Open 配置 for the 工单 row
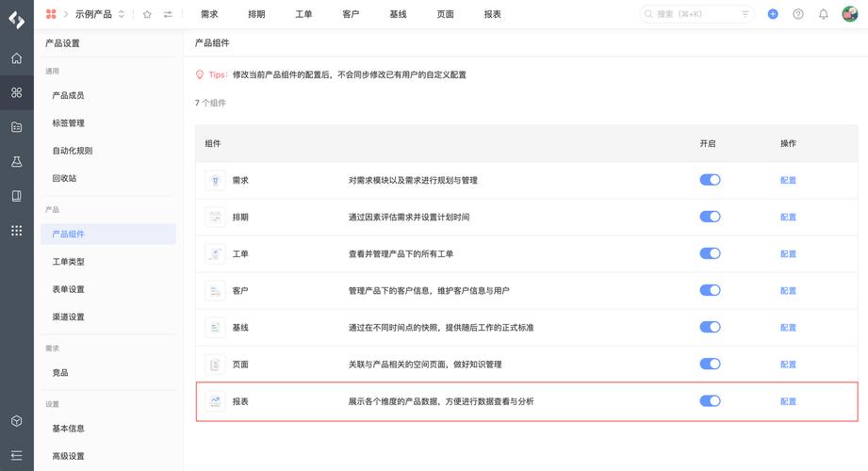The height and width of the screenshot is (471, 868). [788, 254]
